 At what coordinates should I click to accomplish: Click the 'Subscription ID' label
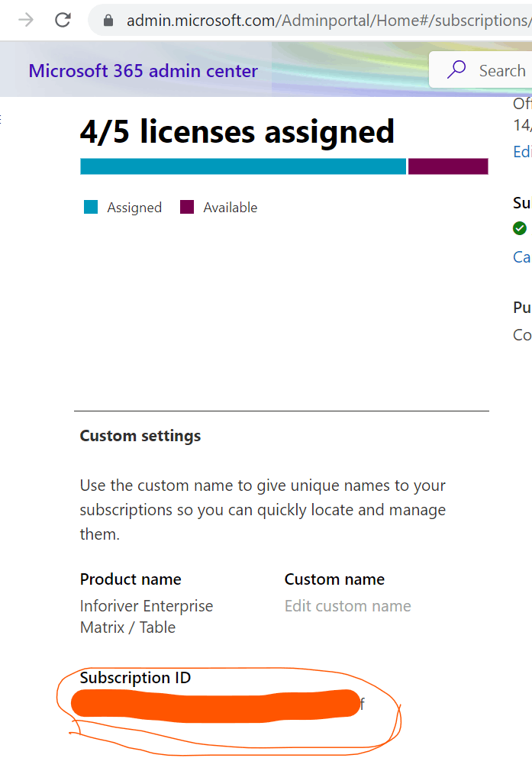pyautogui.click(x=135, y=678)
